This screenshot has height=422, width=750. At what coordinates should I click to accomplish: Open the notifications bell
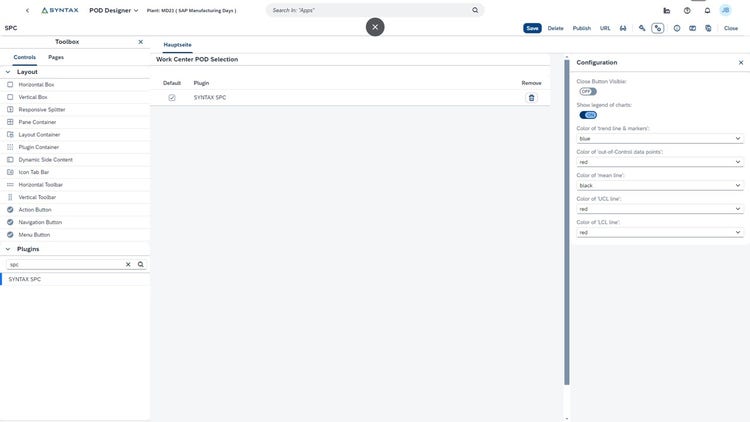tap(707, 11)
